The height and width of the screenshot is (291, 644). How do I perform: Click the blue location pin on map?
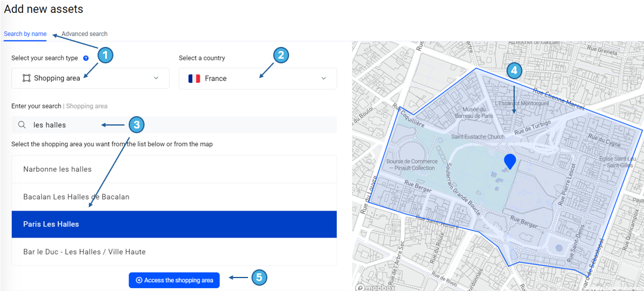510,161
